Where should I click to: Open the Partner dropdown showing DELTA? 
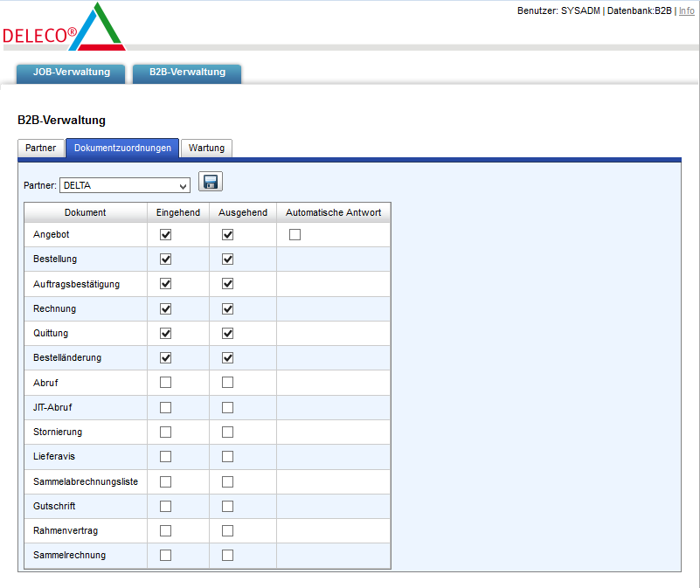click(x=125, y=185)
